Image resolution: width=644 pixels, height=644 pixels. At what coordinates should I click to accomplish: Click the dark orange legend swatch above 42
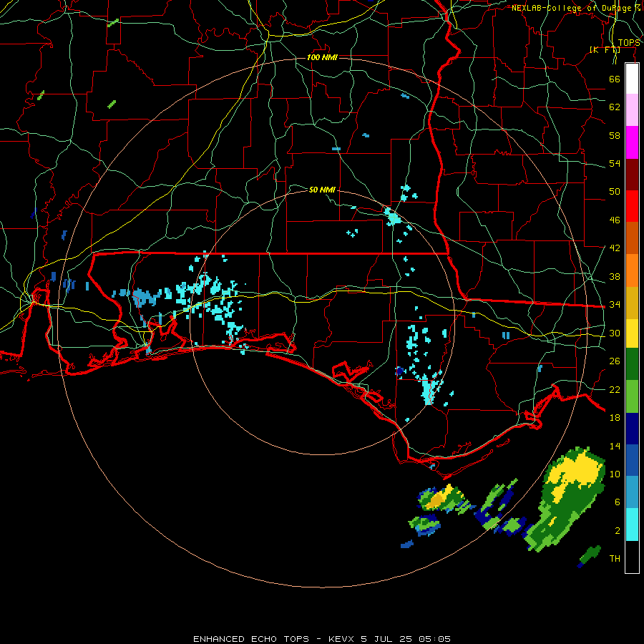pos(632,238)
